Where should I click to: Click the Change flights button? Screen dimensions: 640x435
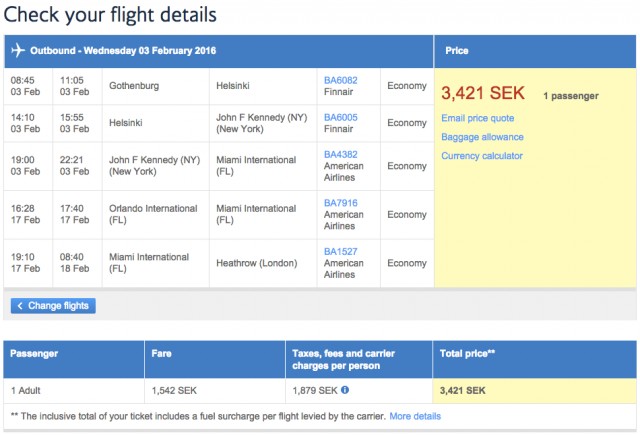click(x=53, y=306)
